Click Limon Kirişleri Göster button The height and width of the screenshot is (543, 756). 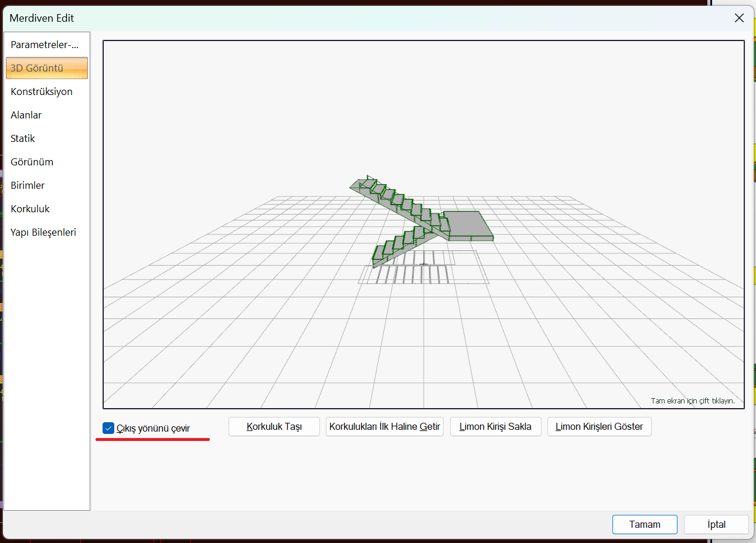(599, 427)
